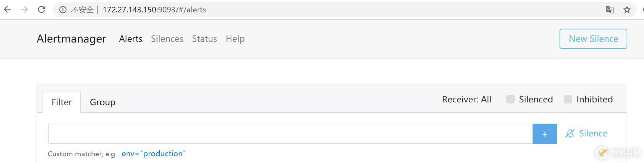Open the translate page icon
644x163 pixels.
coord(610,10)
